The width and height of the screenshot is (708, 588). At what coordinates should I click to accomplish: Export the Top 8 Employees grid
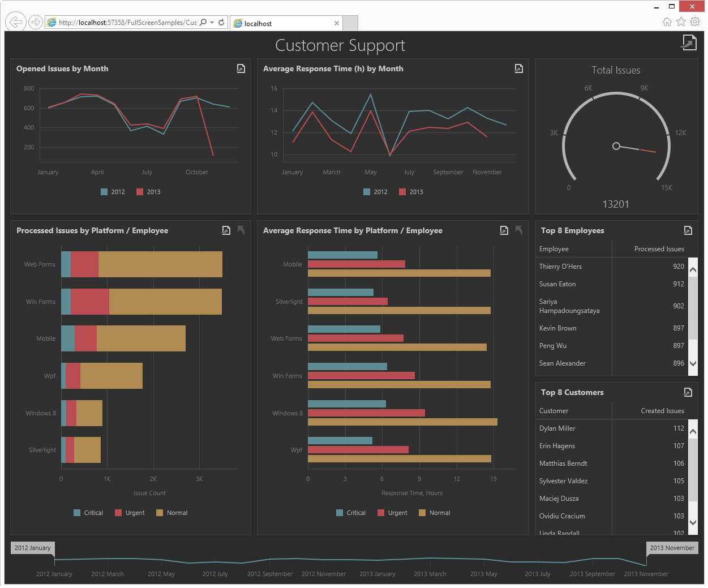(688, 230)
